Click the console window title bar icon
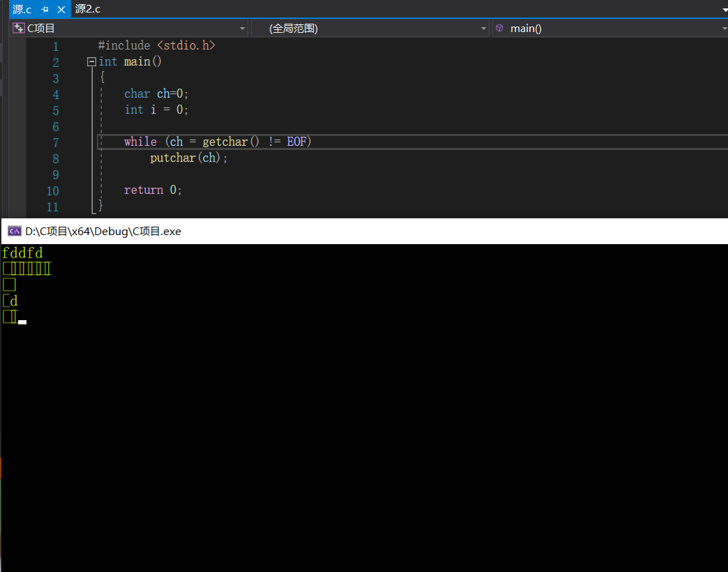This screenshot has height=572, width=728. pyautogui.click(x=14, y=232)
